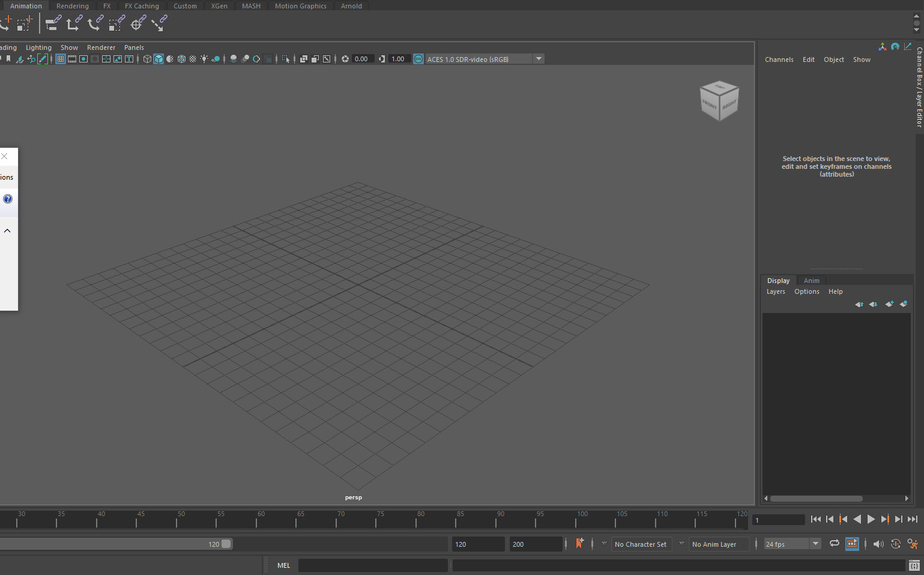924x575 pixels.
Task: Click the MEL command line input field
Action: 372,565
